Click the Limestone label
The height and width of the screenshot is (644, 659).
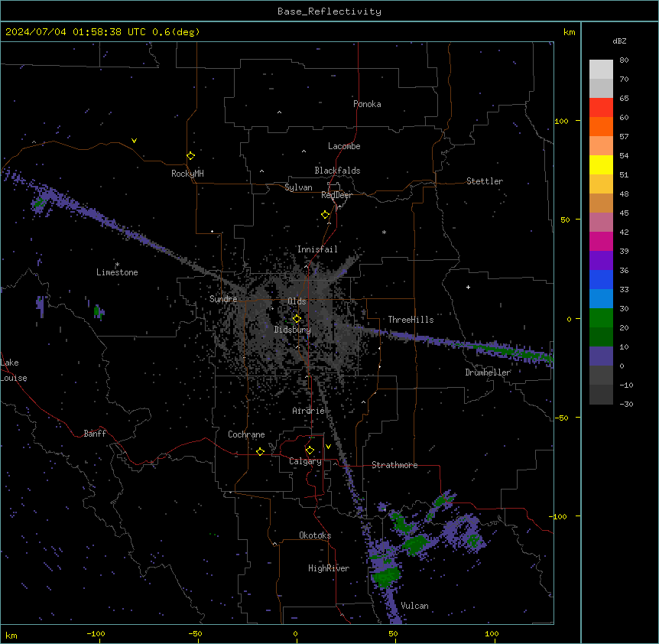pyautogui.click(x=117, y=272)
